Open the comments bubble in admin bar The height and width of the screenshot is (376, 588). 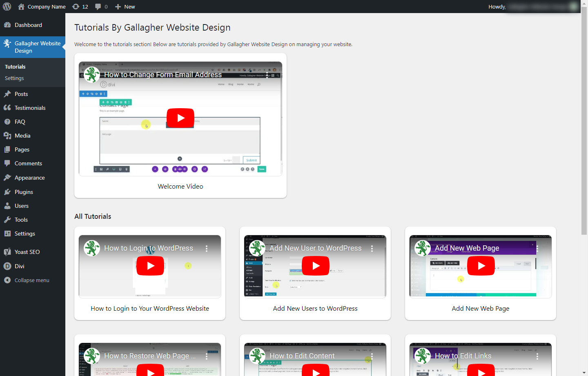coord(98,7)
